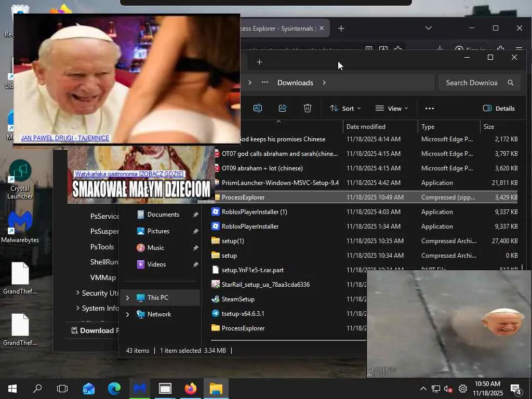Open taskbar Search
This screenshot has width=532, height=399.
pyautogui.click(x=37, y=389)
